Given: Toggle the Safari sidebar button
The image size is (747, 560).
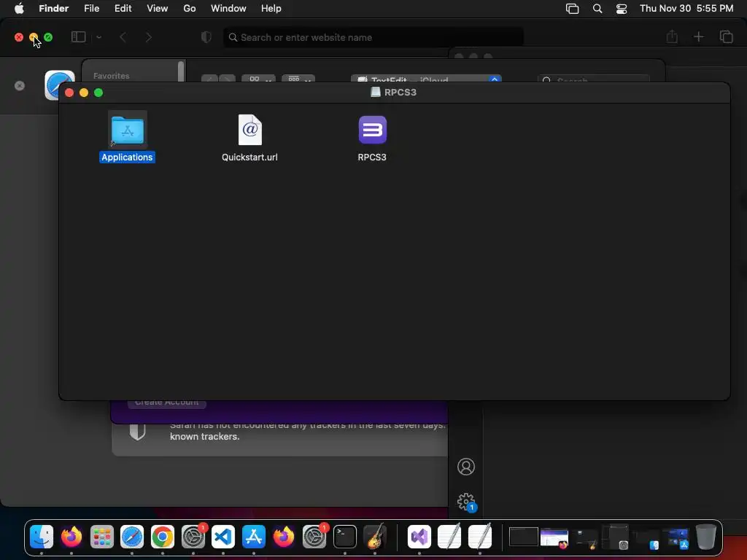Looking at the screenshot, I should click(78, 36).
